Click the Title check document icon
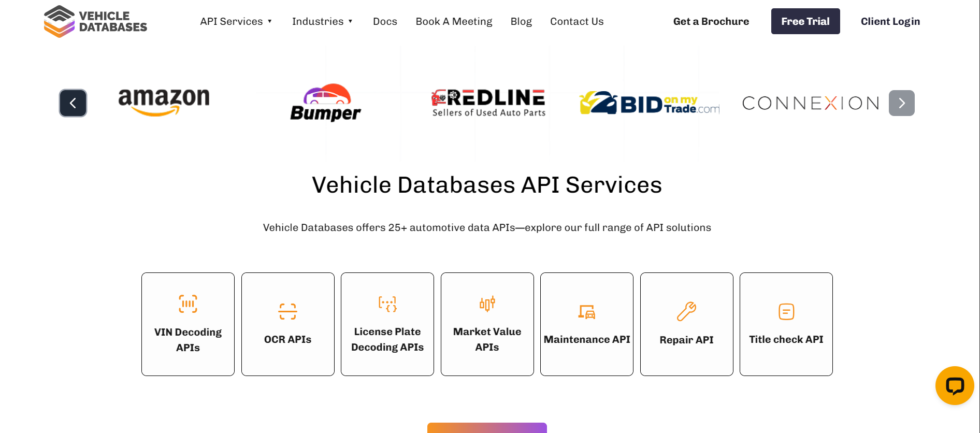Image resolution: width=980 pixels, height=433 pixels. coord(786,311)
